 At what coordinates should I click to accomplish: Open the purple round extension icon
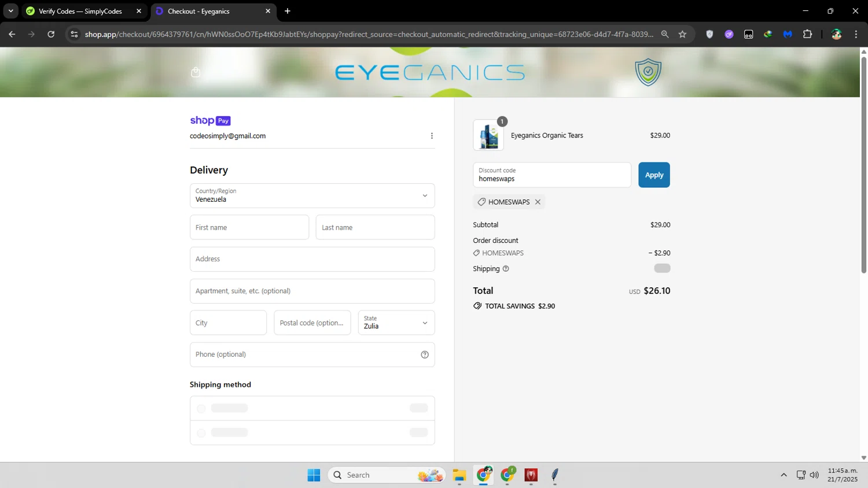click(x=729, y=34)
